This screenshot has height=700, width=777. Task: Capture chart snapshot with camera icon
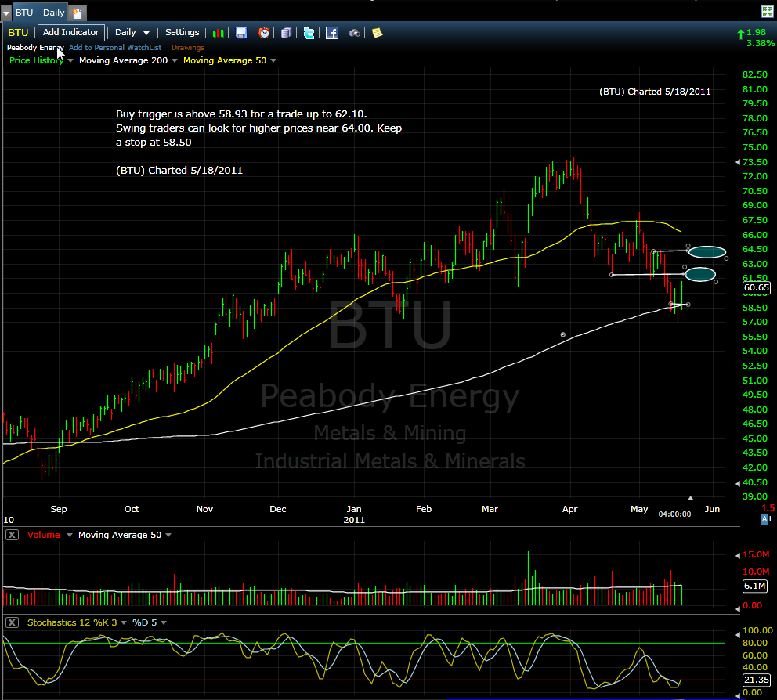click(x=354, y=33)
